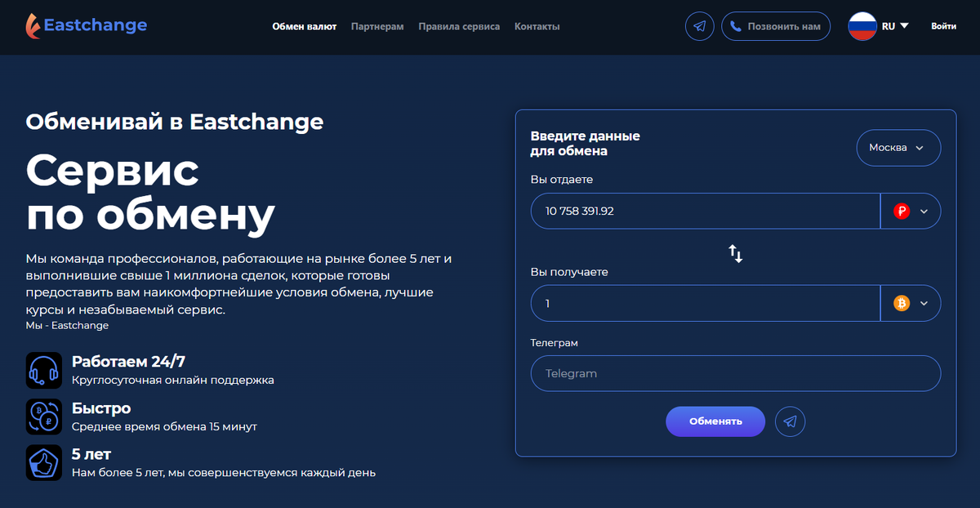This screenshot has height=508, width=980.
Task: Click the 'Обменять' button
Action: 715,421
